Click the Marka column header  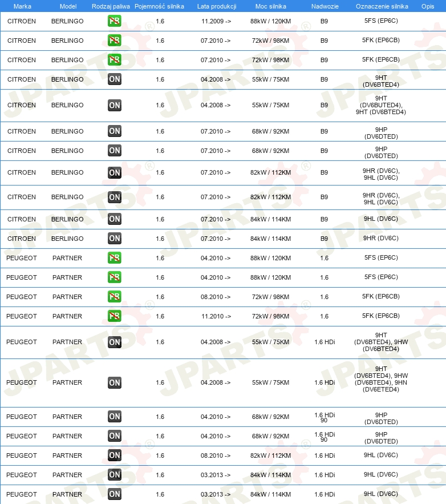[x=22, y=6]
